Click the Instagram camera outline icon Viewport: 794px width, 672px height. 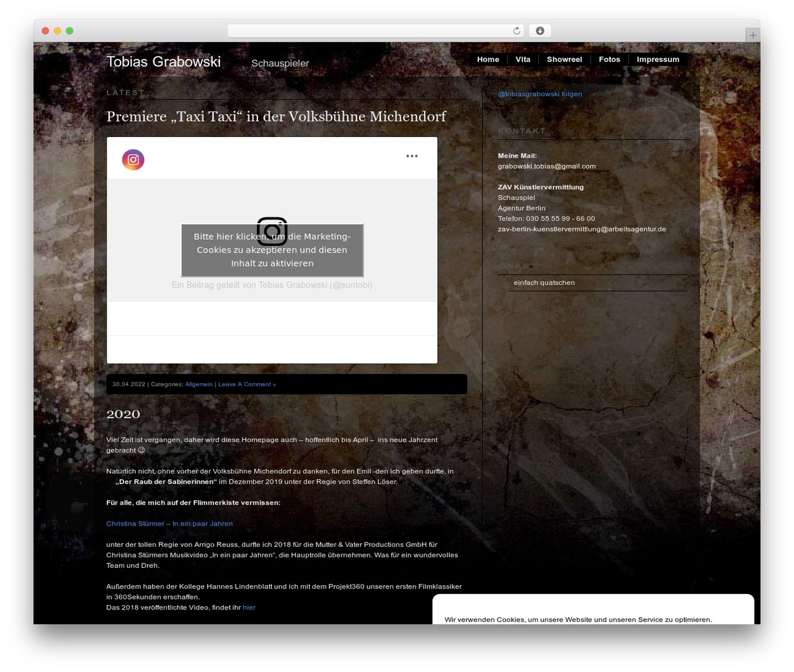(272, 232)
